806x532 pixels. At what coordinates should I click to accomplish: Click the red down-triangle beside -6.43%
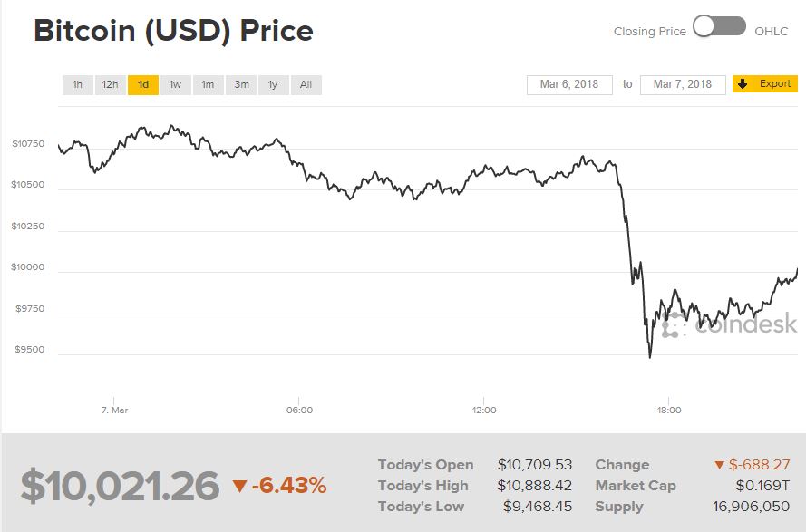pyautogui.click(x=239, y=487)
